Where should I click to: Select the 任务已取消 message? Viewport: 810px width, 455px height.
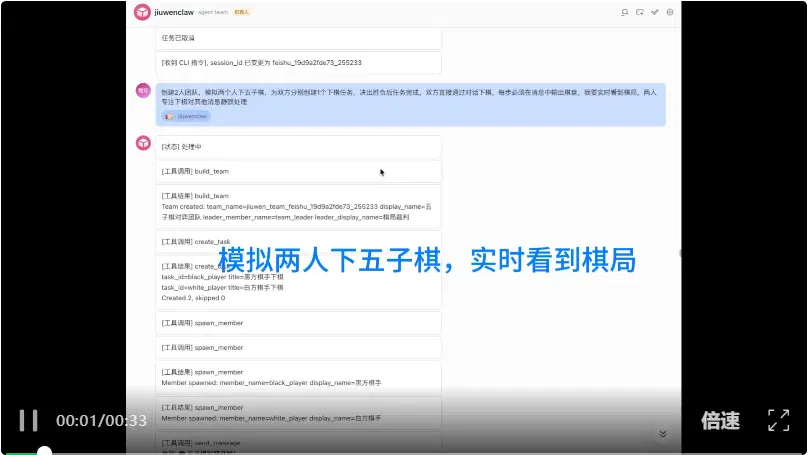(x=298, y=38)
